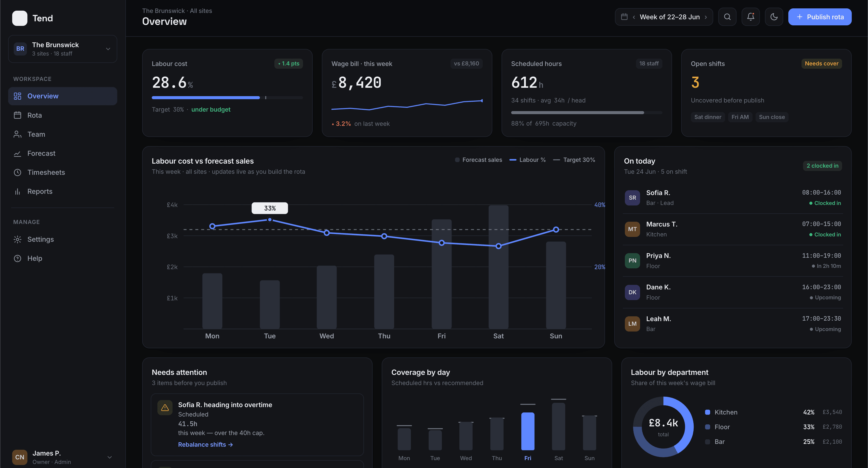Click Dane K. DK avatar
The height and width of the screenshot is (468, 868).
[632, 292]
